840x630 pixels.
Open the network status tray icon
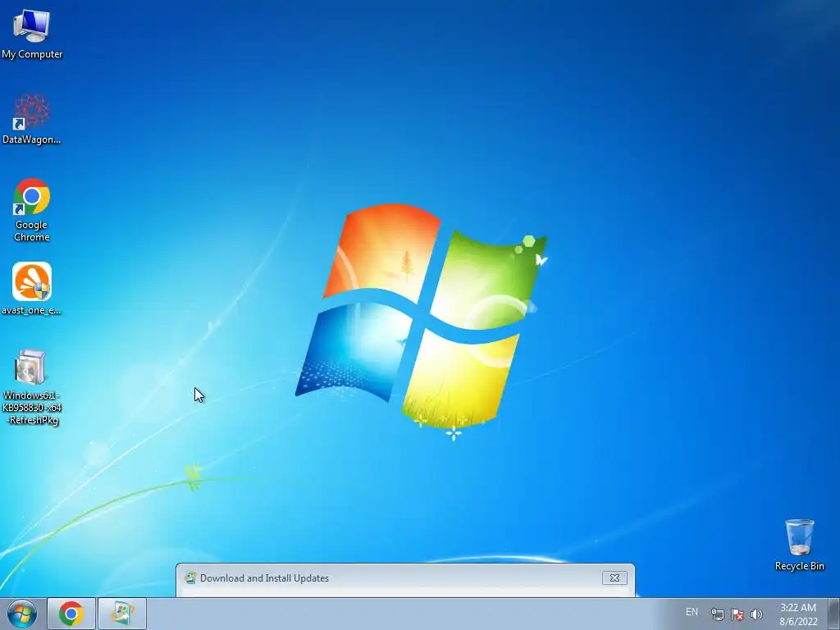click(717, 614)
